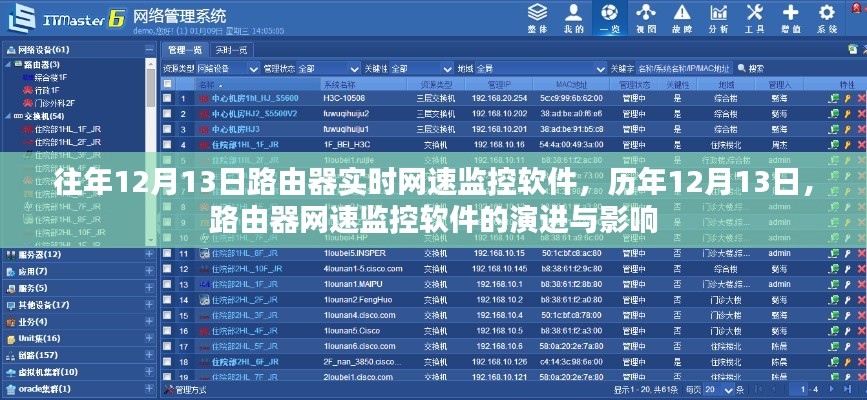
Task: Open the 首页 home icon in top toolbar
Action: coord(575,18)
